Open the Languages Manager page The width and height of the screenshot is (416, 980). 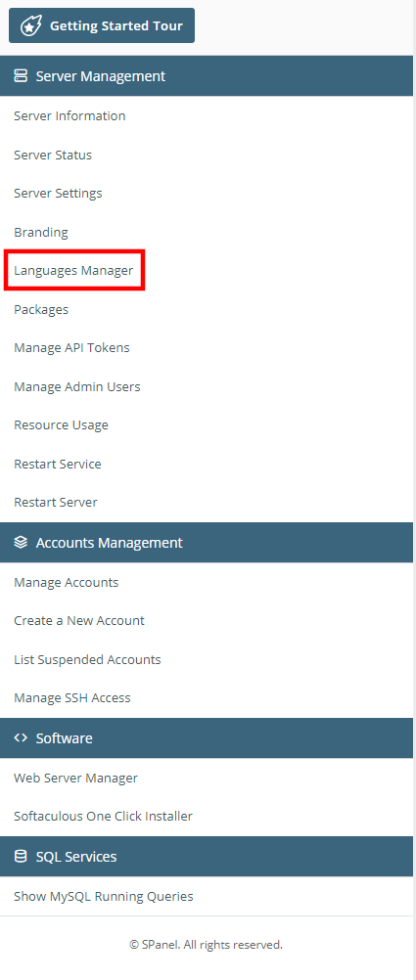coord(73,271)
